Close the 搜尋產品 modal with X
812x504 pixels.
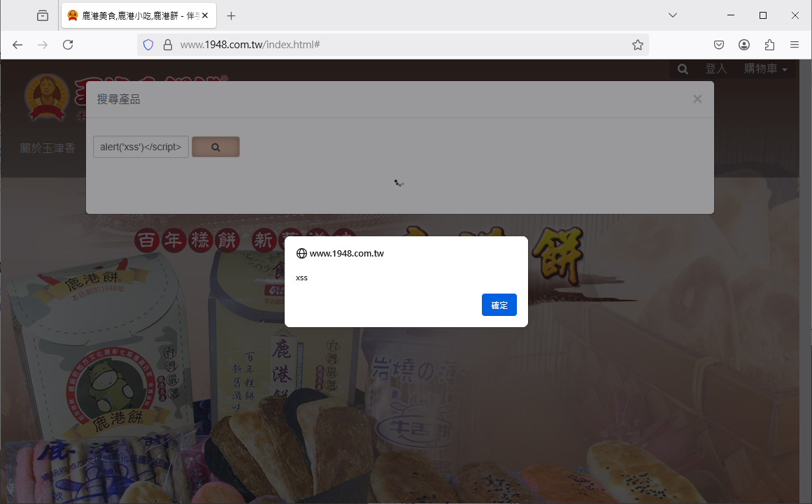(x=697, y=99)
